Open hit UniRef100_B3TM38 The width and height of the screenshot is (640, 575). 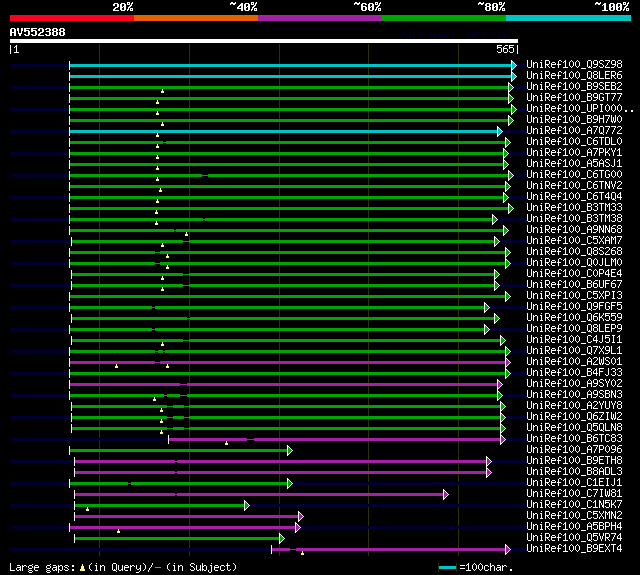pyautogui.click(x=574, y=219)
